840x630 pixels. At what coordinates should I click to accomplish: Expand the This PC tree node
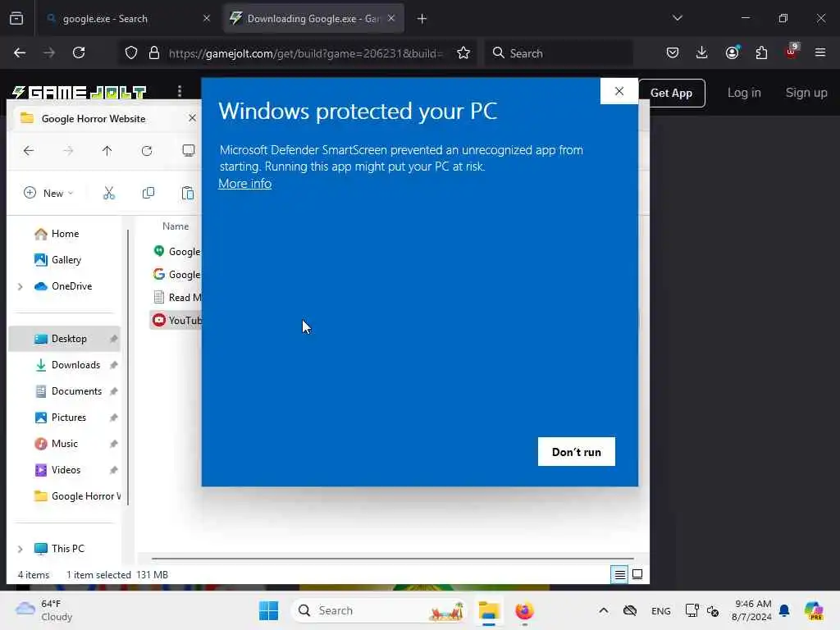tap(21, 549)
